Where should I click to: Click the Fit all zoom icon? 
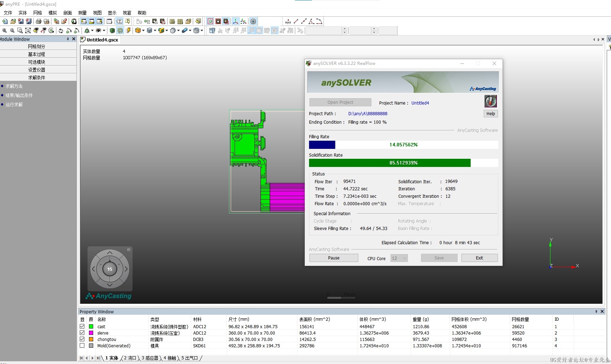point(28,30)
